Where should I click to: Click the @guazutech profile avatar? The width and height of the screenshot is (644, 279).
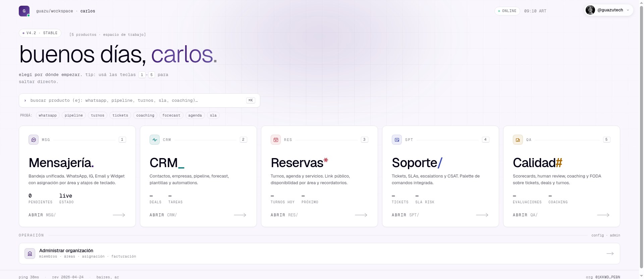[x=590, y=10]
